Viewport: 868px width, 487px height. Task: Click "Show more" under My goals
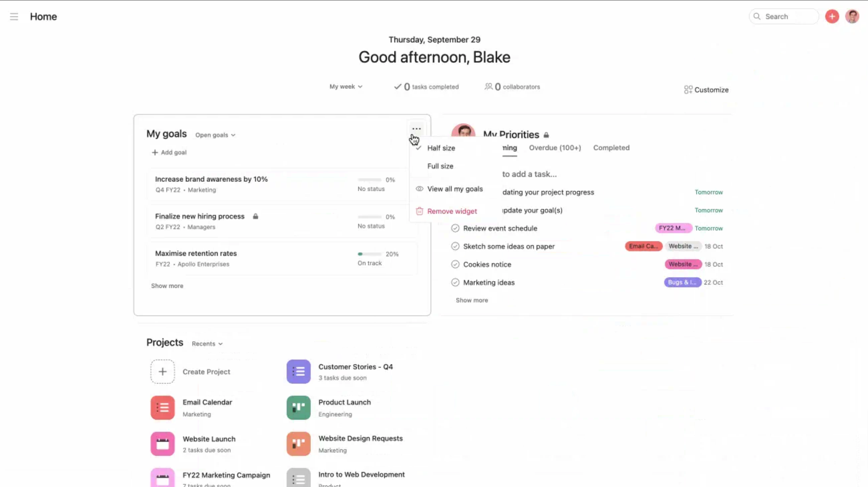click(167, 286)
